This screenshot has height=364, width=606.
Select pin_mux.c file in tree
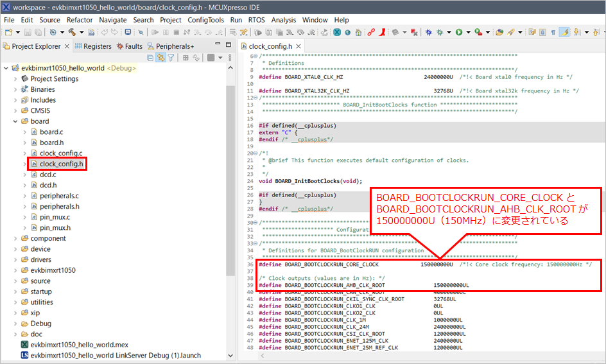[55, 217]
